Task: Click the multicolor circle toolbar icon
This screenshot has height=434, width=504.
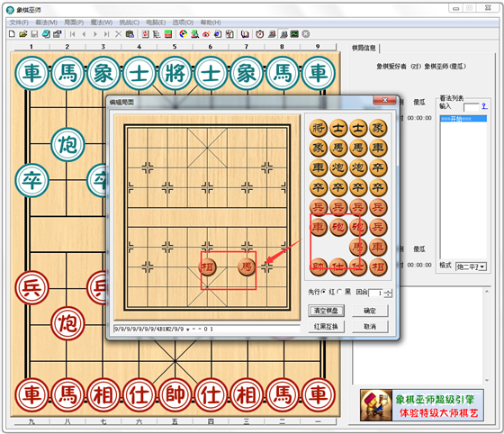Action: pyautogui.click(x=184, y=33)
